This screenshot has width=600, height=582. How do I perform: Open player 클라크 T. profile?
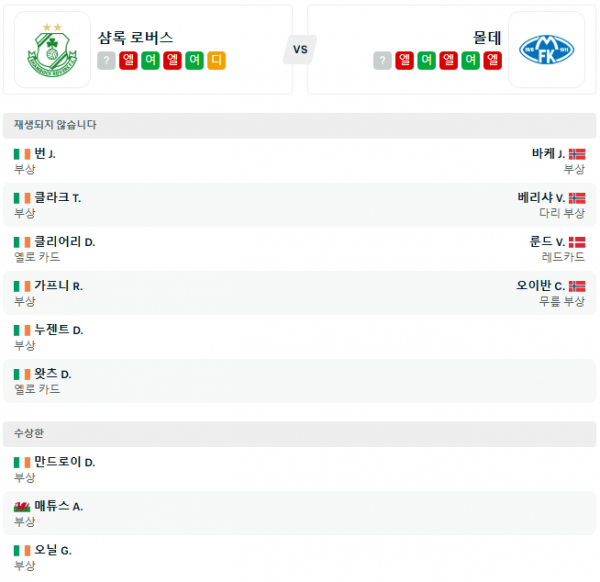pos(57,198)
